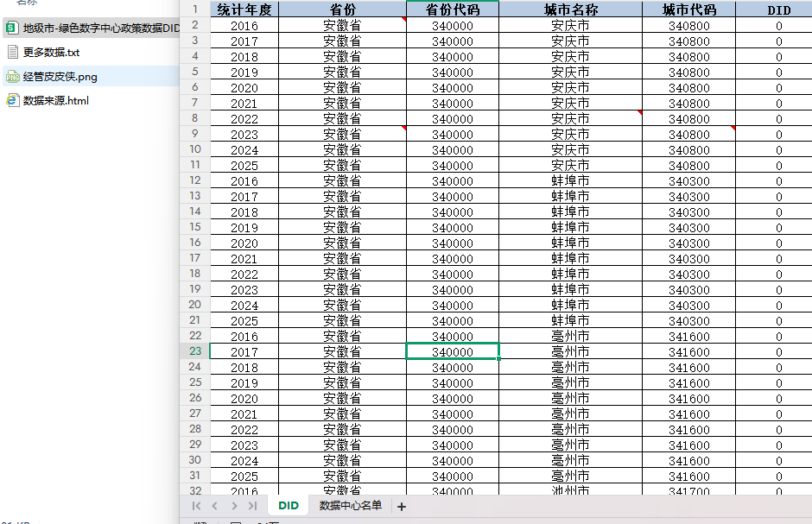Click the PNG icon of 经管皮皮侠.png
Viewport: 812px width, 524px height.
click(x=12, y=77)
